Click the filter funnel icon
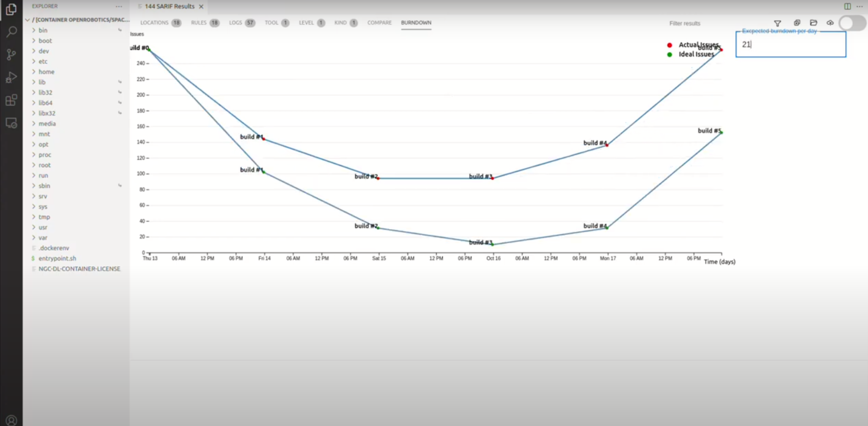Viewport: 868px width, 426px height. pos(777,23)
